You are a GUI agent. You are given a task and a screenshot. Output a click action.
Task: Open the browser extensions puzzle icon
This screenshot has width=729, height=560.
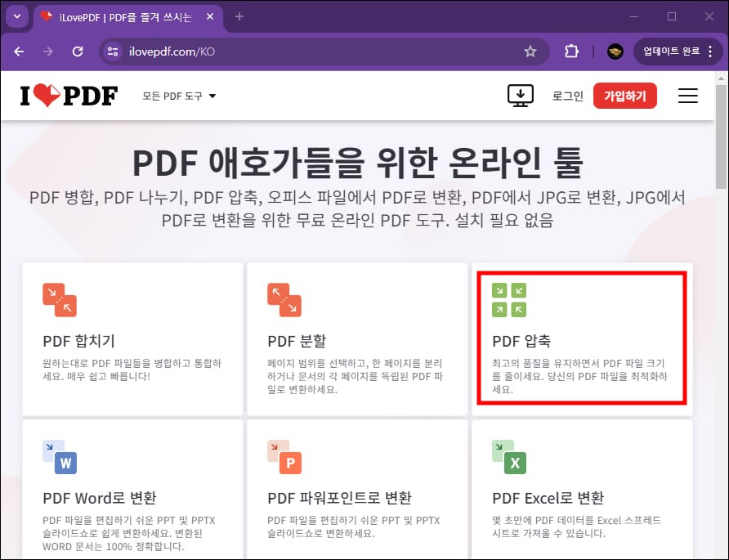click(571, 51)
